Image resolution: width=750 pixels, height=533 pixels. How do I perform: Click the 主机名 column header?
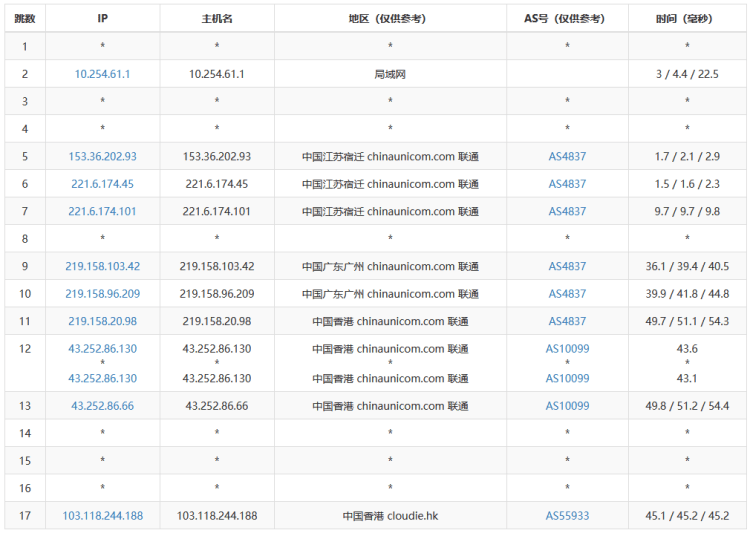[x=217, y=19]
